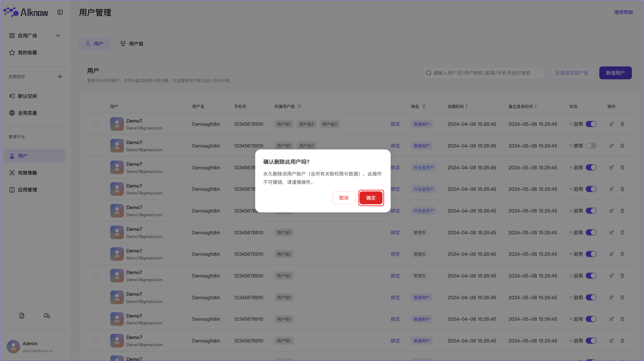Viewport: 644px width, 361px height.
Task: Click the edit icon in first user row
Action: tap(612, 124)
